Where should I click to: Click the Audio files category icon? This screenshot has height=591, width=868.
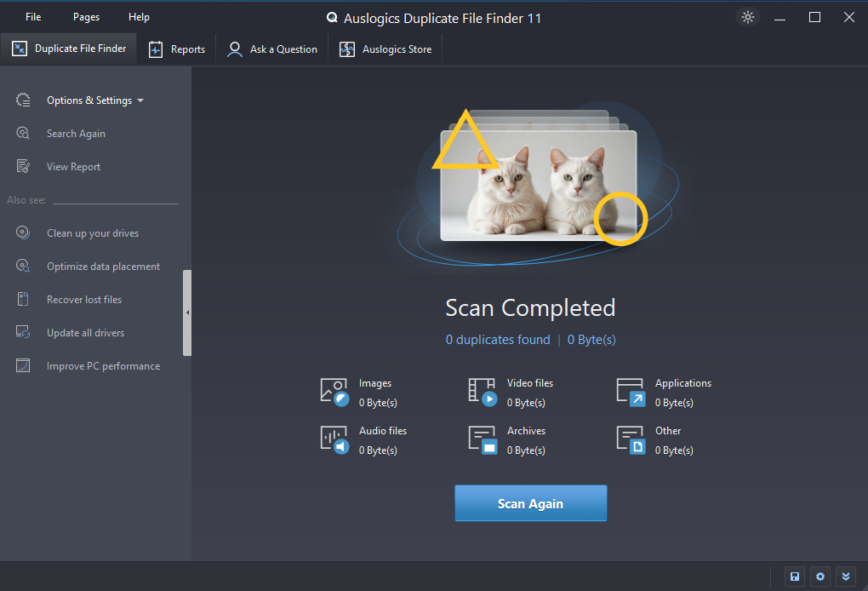click(334, 439)
